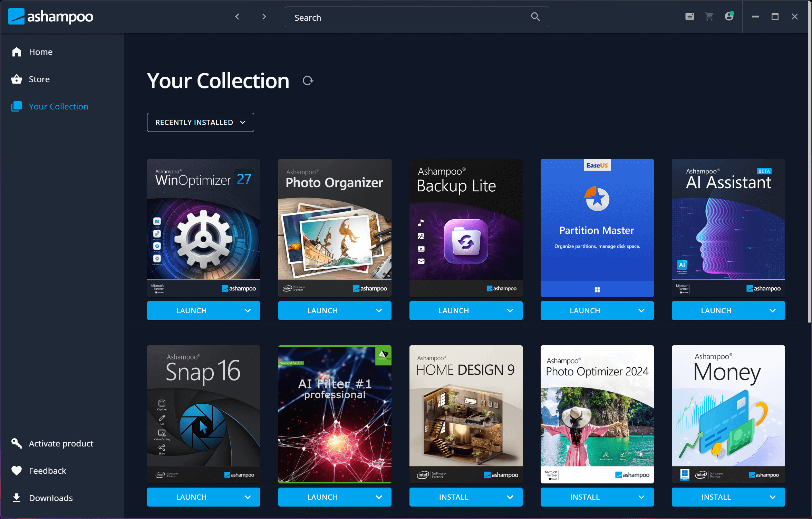Launch AI Filter #1 professional
The height and width of the screenshot is (519, 812).
point(322,497)
